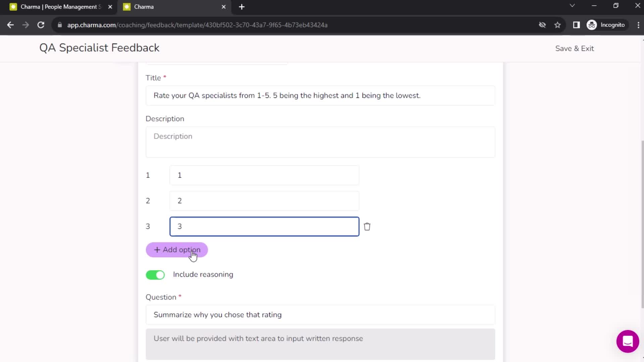Screen dimensions: 644x362
Task: Go back in browser history
Action: (10, 25)
